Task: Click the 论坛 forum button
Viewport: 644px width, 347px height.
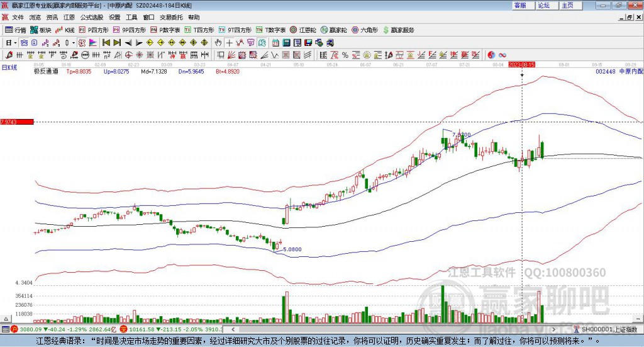Action: click(x=547, y=5)
